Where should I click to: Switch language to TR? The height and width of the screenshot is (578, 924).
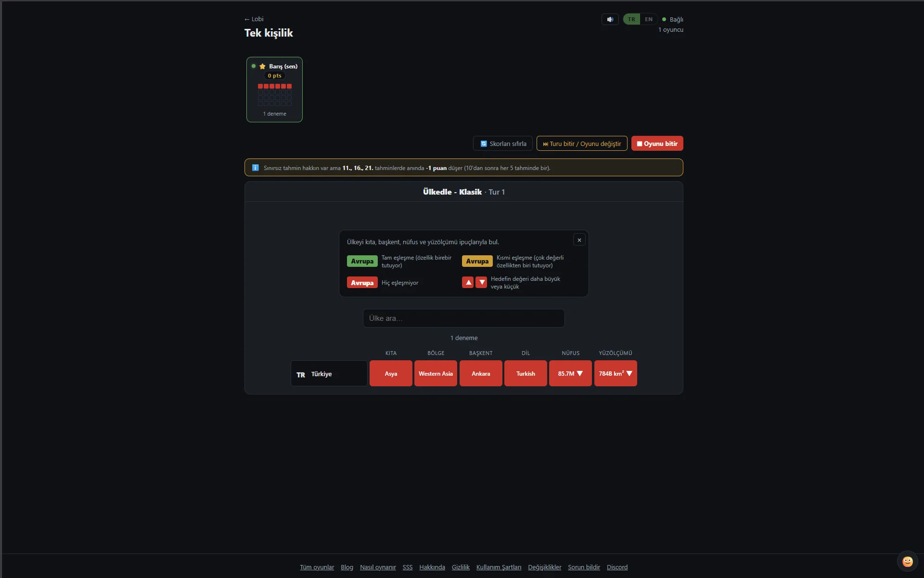(x=631, y=19)
